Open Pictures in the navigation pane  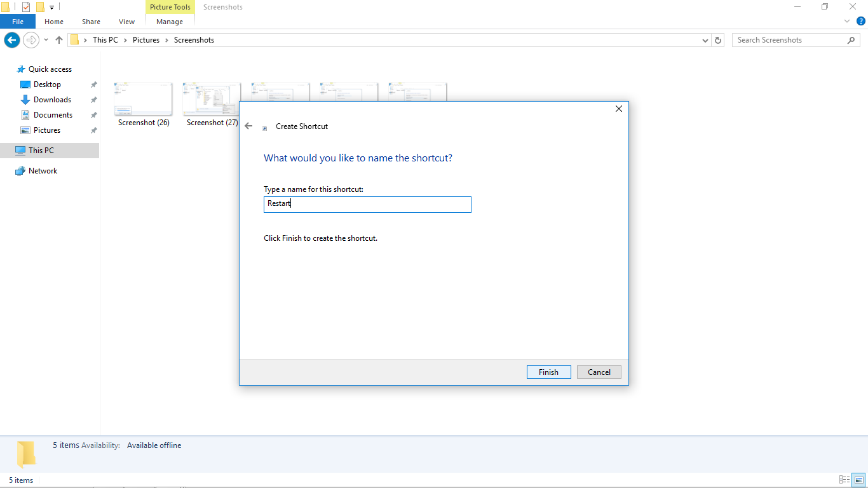tap(47, 130)
